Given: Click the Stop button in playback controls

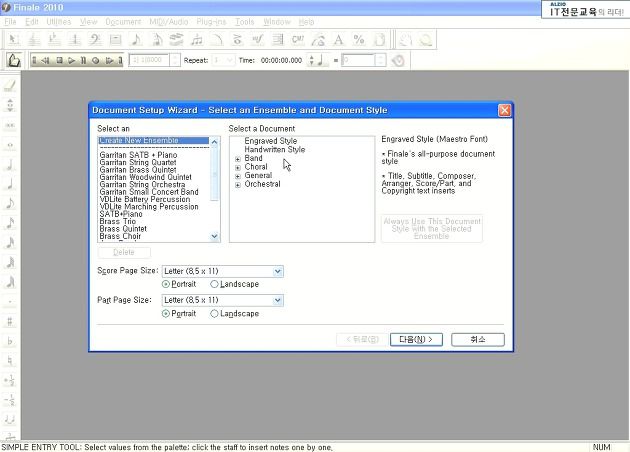Looking at the screenshot, I should [x=59, y=61].
